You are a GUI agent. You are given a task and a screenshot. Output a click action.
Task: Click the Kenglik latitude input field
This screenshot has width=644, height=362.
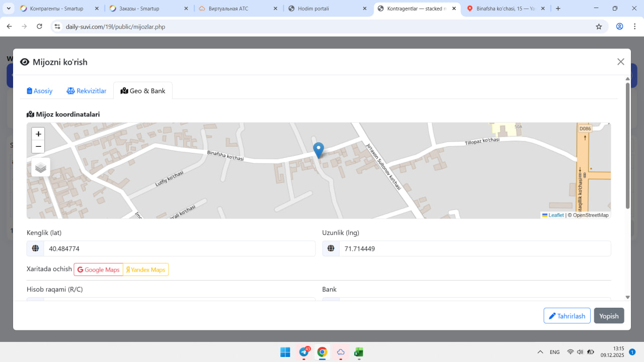click(179, 248)
